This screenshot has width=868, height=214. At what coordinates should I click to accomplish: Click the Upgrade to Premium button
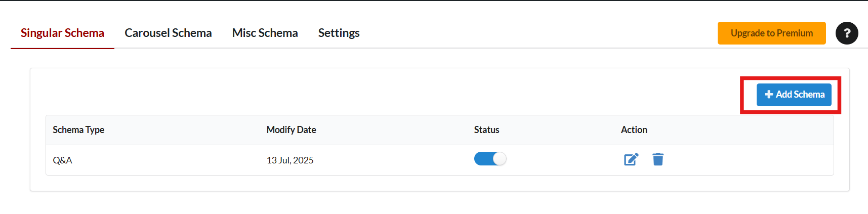[x=771, y=33]
